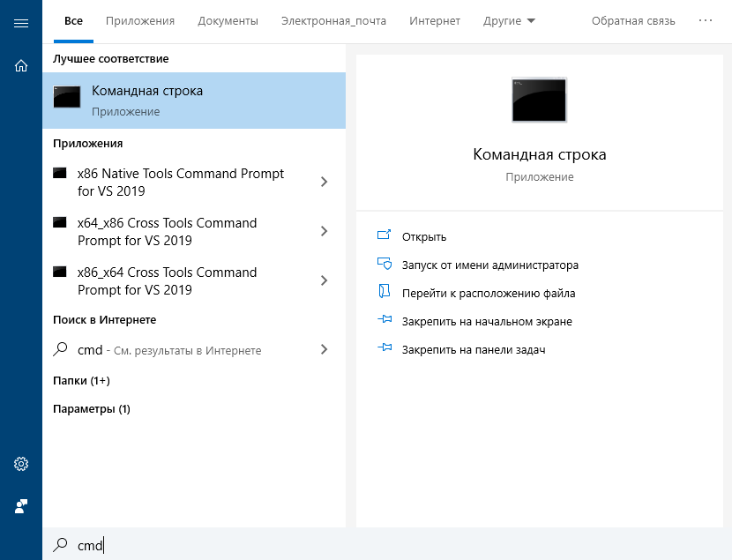Click the pin icon for панели задач
732x560 pixels.
(x=385, y=347)
